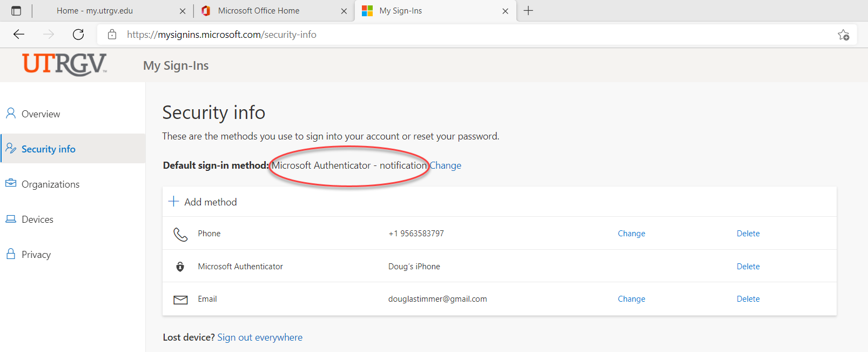Click Sign out everywhere link
This screenshot has width=868, height=352.
260,337
